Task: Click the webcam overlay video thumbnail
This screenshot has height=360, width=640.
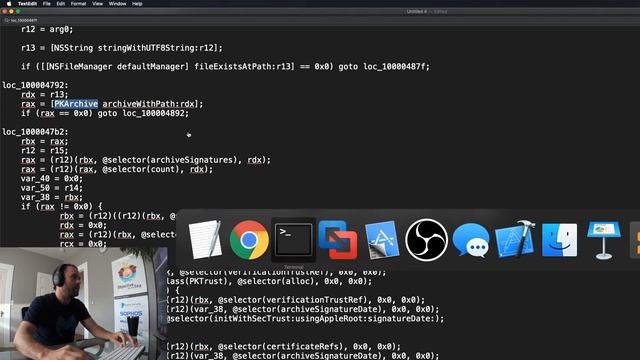Action: (83, 303)
